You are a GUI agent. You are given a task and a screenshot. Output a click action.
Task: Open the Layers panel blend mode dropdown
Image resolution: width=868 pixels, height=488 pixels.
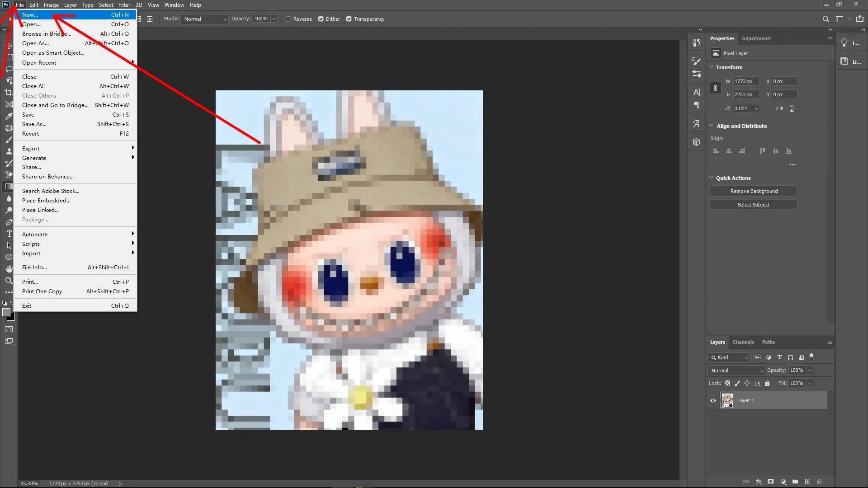[x=736, y=370]
